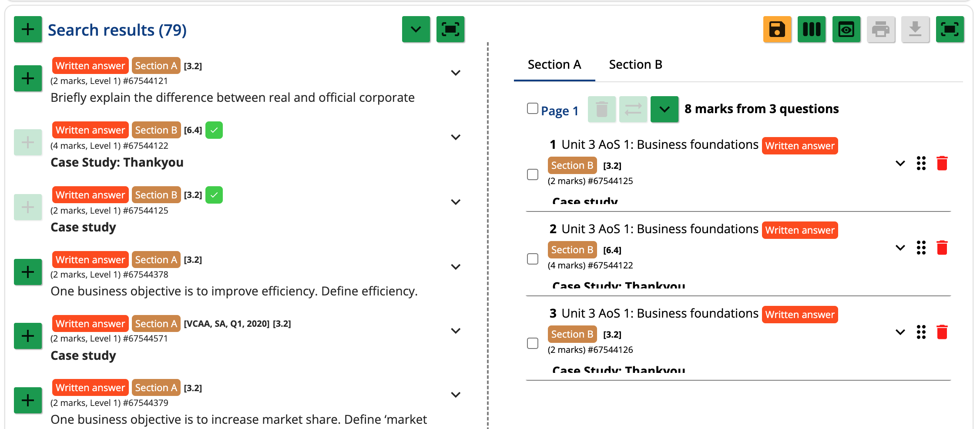The image size is (980, 429).
Task: Click the Page 1 trash button
Action: pos(602,109)
